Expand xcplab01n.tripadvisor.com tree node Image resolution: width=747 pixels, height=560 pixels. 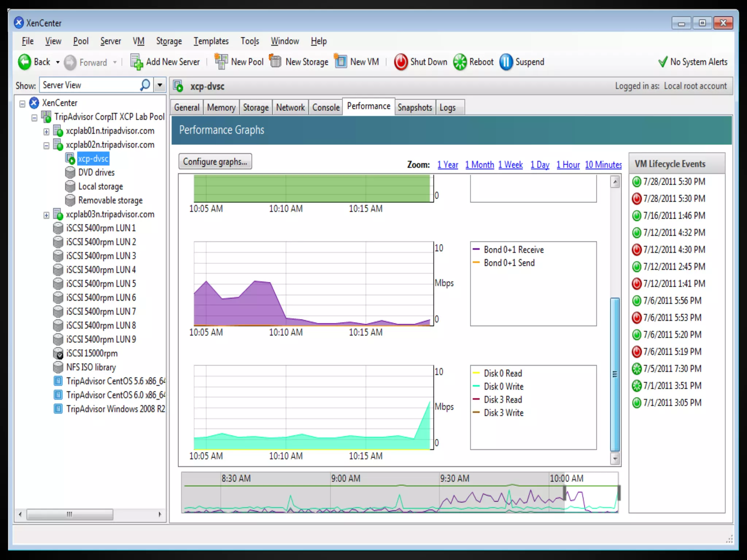coord(46,132)
